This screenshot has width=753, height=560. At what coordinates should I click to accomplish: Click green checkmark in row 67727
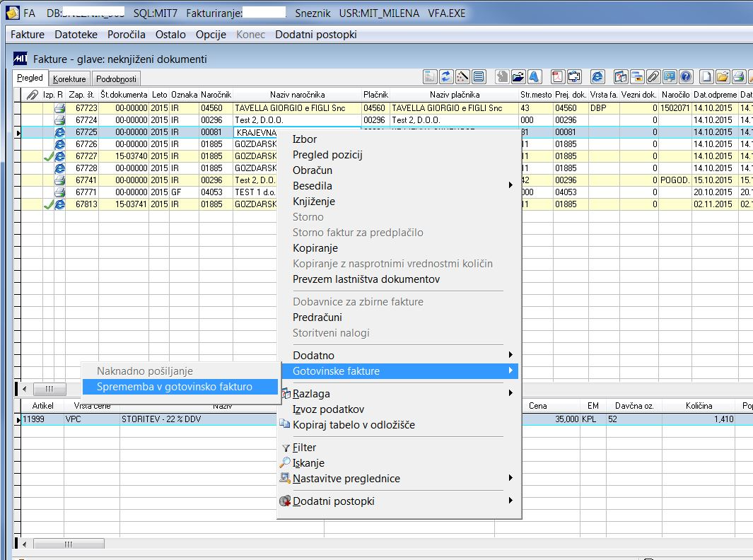[48, 156]
